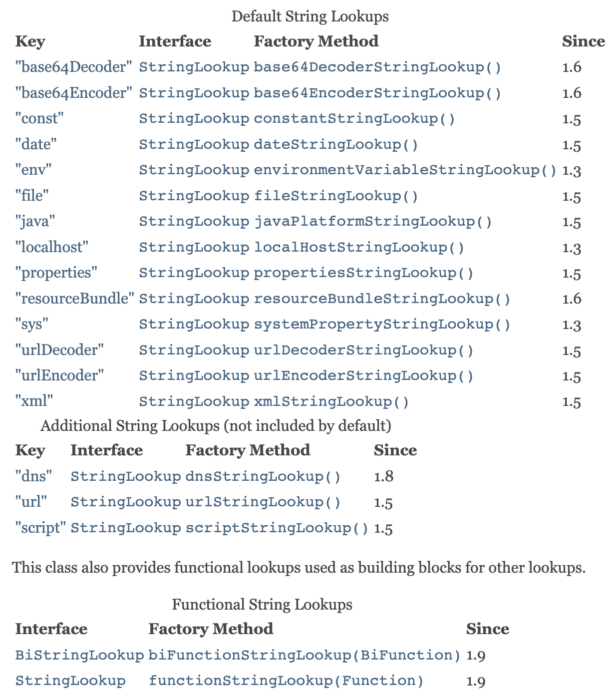Follow the functionStringLookup(Function) link
This screenshot has width=616, height=693.
tap(286, 681)
